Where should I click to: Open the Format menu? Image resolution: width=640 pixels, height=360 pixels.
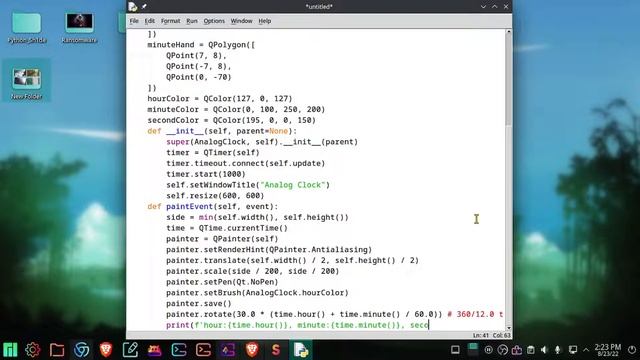click(170, 21)
